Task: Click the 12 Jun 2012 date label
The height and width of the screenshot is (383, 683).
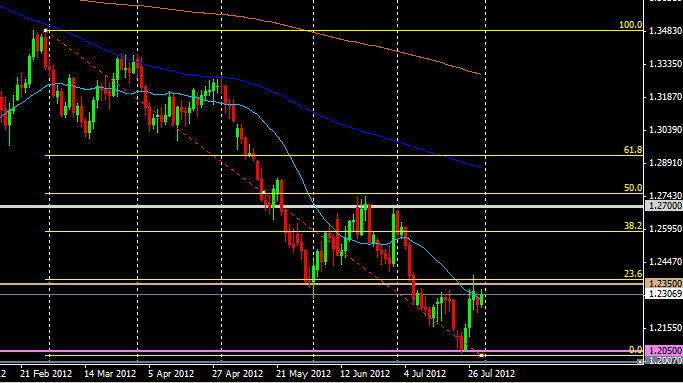Action: pos(365,373)
